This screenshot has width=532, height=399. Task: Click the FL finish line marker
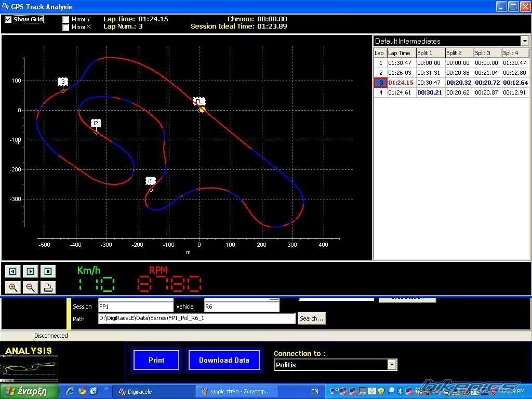[199, 102]
